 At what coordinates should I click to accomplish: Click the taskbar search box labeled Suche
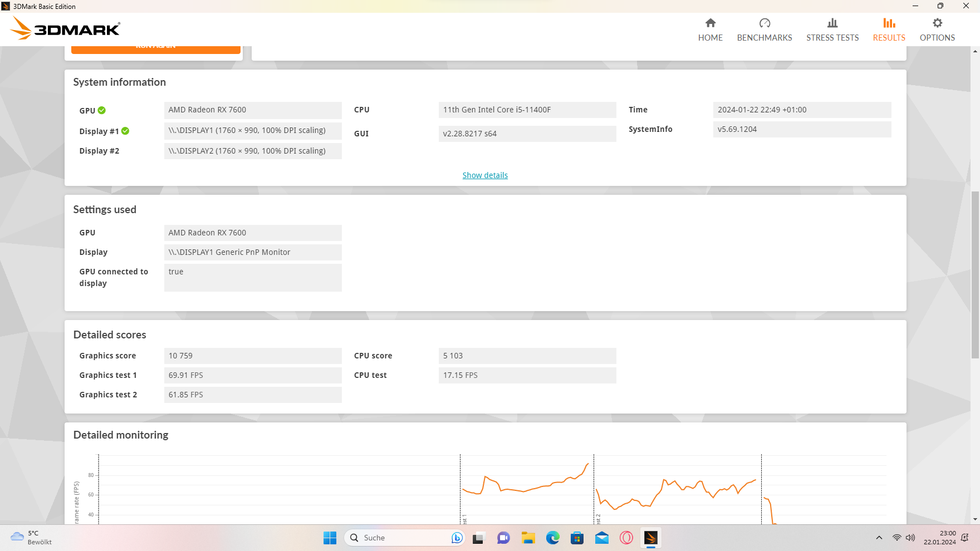405,538
